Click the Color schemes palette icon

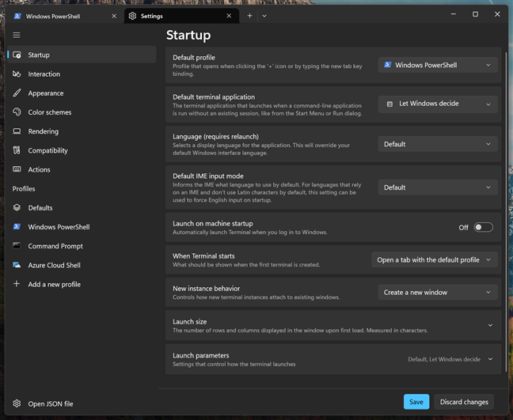[17, 112]
